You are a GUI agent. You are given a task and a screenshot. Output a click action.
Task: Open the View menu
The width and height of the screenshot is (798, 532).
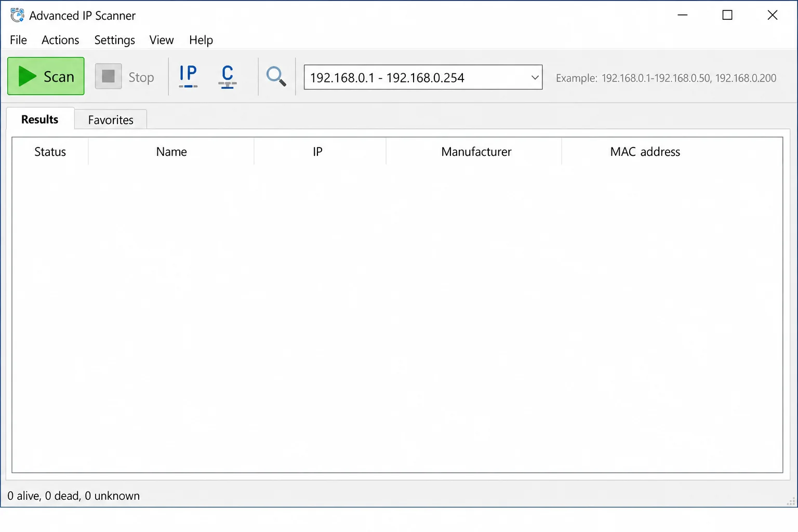point(162,40)
